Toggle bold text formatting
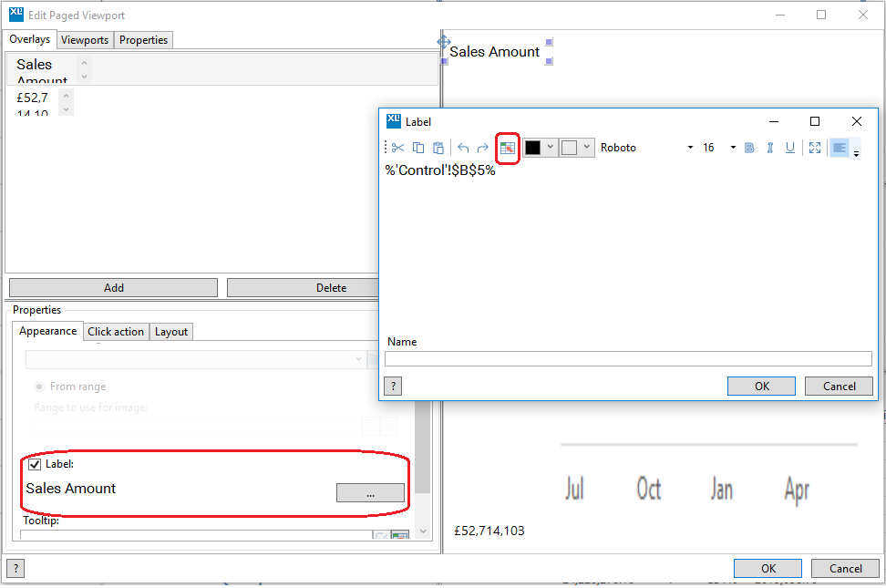This screenshot has width=886, height=588. (x=750, y=148)
